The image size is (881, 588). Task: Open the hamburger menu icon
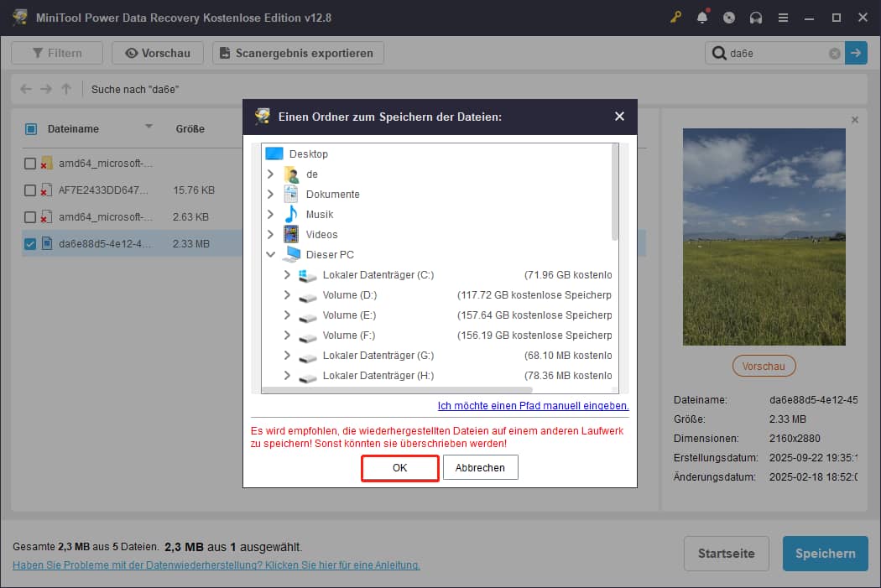click(x=783, y=18)
